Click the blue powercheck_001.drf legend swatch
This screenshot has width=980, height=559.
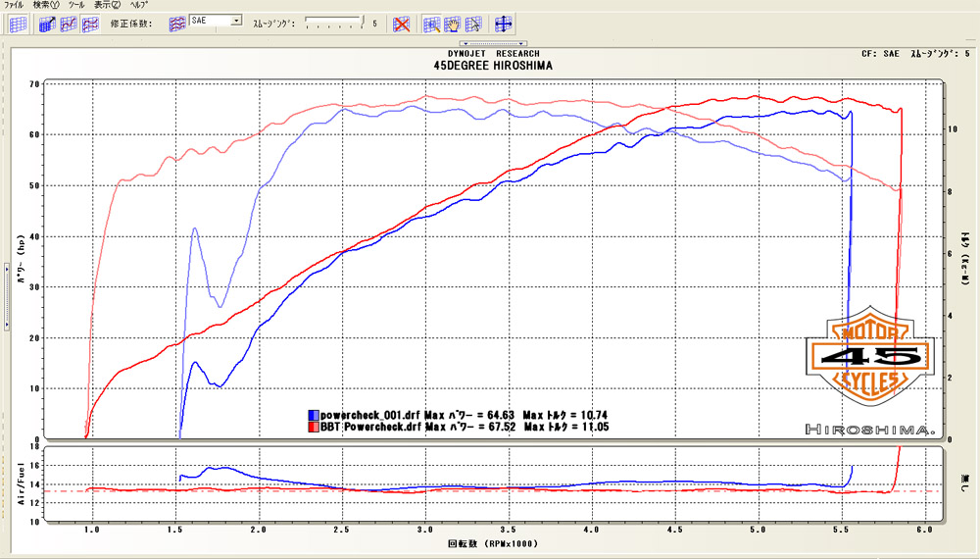click(x=313, y=415)
